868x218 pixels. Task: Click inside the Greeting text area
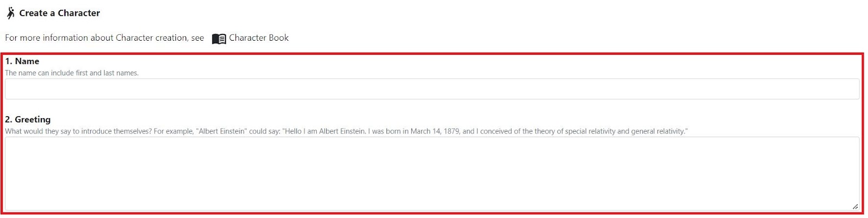(x=432, y=174)
